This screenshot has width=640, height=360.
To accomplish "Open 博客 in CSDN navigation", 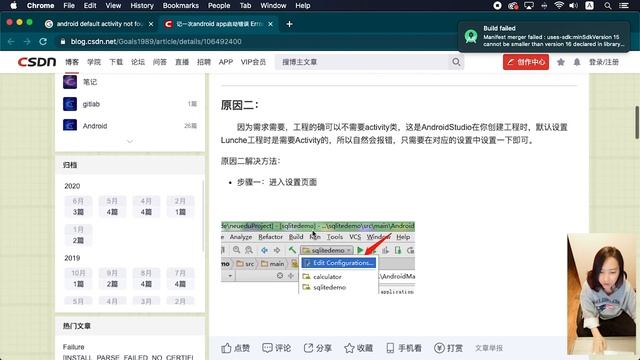I will [72, 62].
